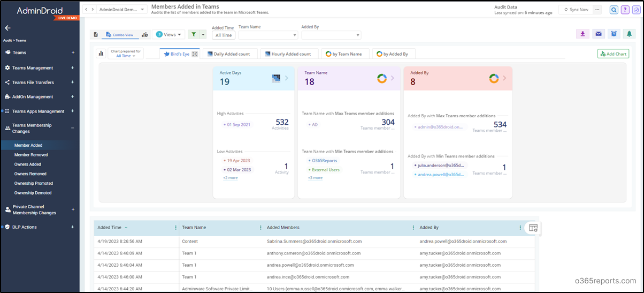
Task: Open the Added By card donut chart
Action: click(x=494, y=78)
